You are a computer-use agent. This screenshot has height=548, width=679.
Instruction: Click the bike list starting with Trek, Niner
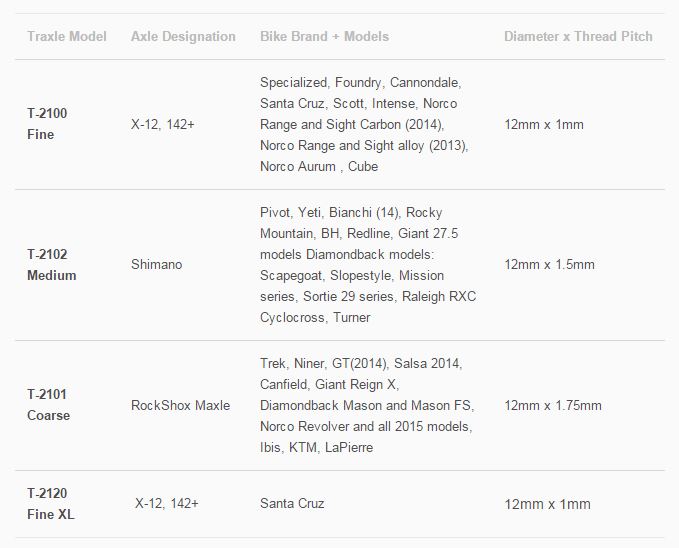(x=366, y=405)
